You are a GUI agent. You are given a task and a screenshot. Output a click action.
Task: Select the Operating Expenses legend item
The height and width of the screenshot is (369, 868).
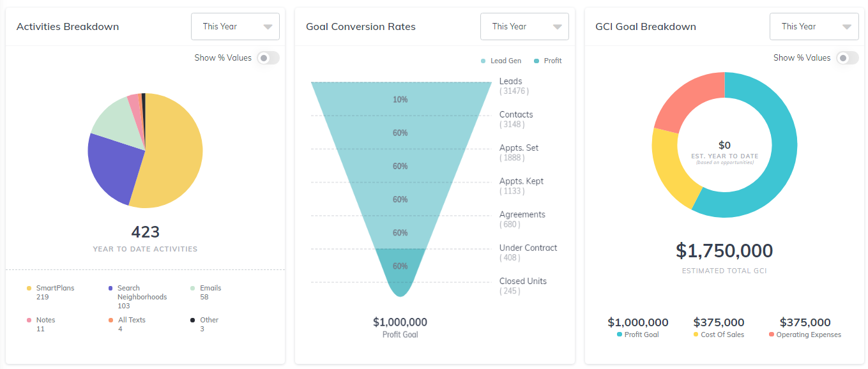click(x=805, y=335)
